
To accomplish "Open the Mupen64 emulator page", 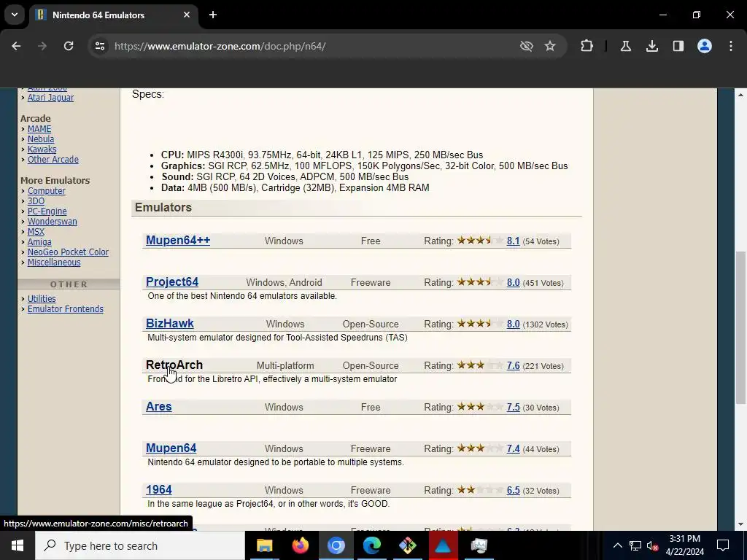I will (x=171, y=448).
